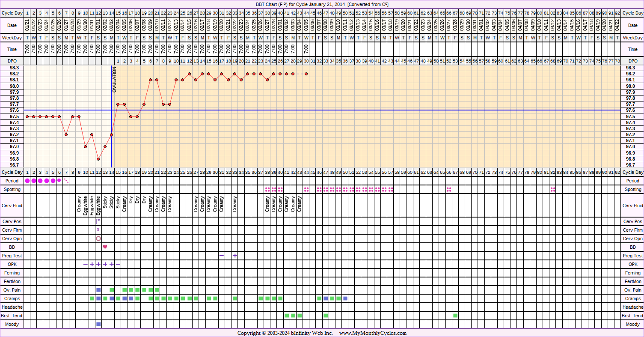
Task: Click the vertical OVULATION label on the chart
Action: pyautogui.click(x=114, y=80)
